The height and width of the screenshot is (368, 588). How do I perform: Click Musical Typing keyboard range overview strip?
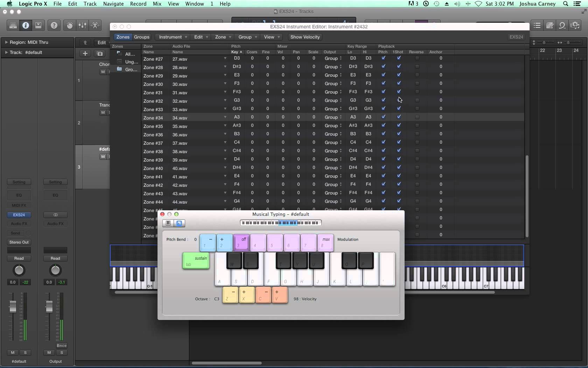click(x=281, y=223)
